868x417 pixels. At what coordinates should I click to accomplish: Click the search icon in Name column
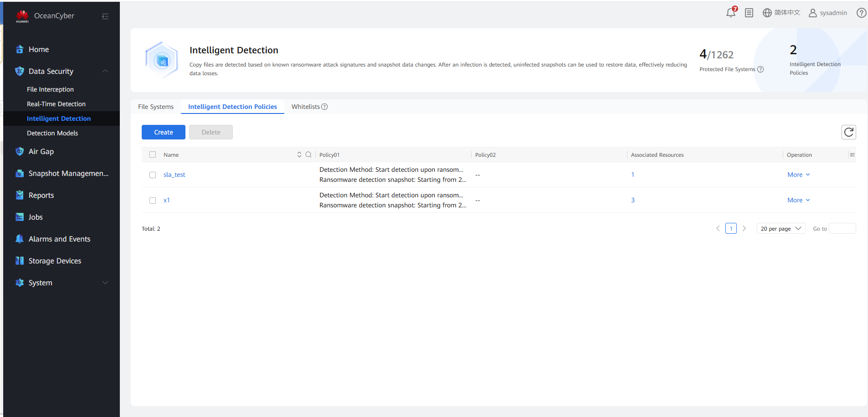coord(308,154)
